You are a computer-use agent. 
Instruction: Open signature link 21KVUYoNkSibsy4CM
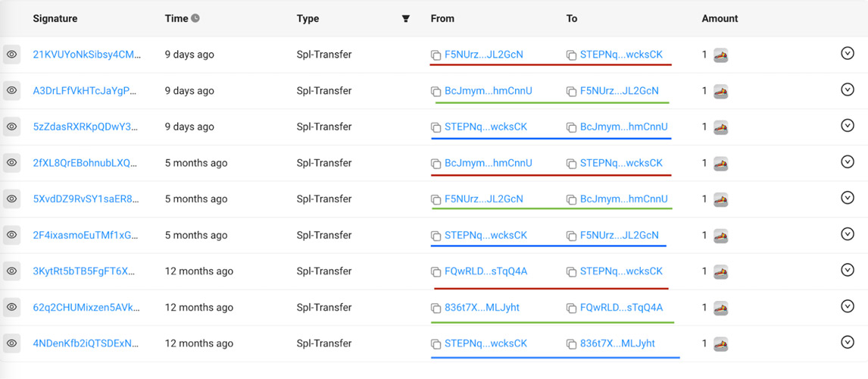pyautogui.click(x=87, y=55)
